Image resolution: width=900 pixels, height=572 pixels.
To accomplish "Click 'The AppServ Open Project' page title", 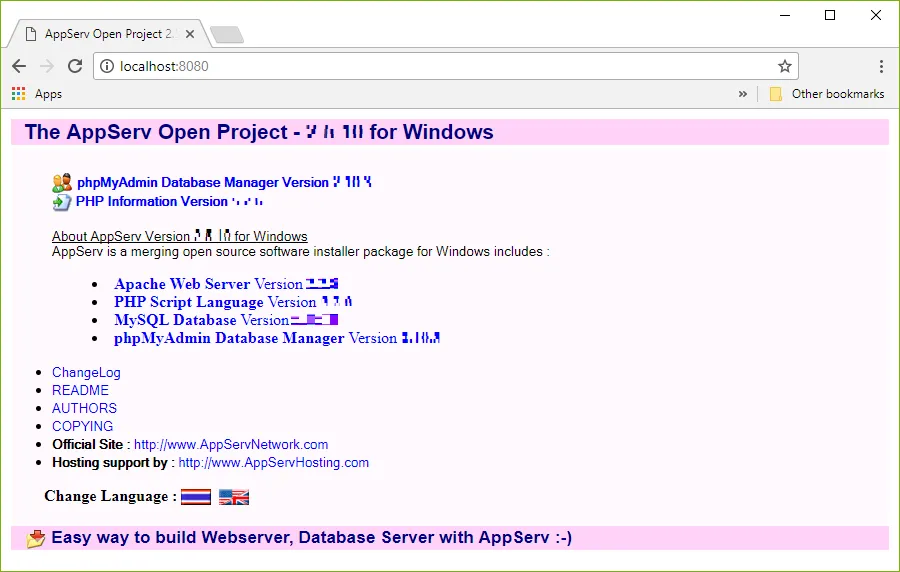I will point(259,132).
